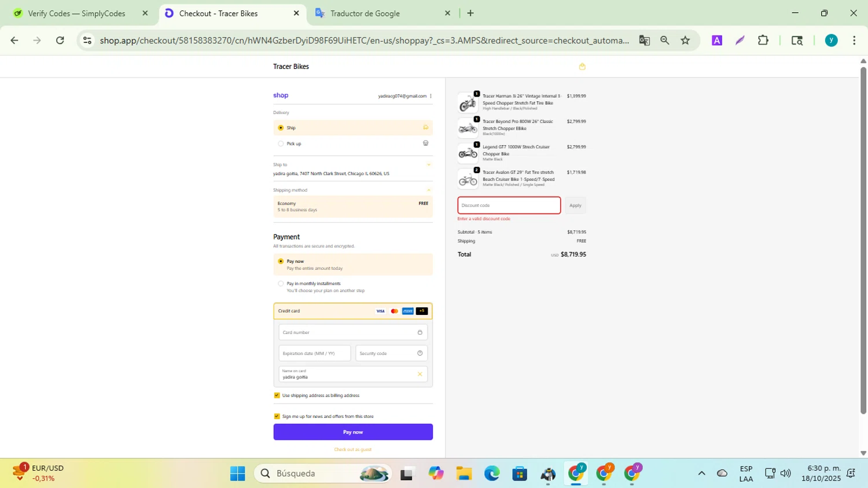Bookmark this page with star icon
Screen dimensions: 868x488
pos(686,40)
